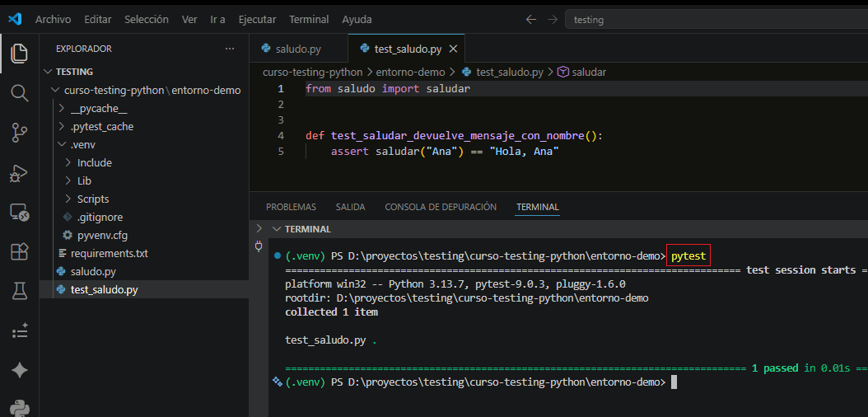Open the Ver menu
The image size is (868, 417).
(x=189, y=20)
